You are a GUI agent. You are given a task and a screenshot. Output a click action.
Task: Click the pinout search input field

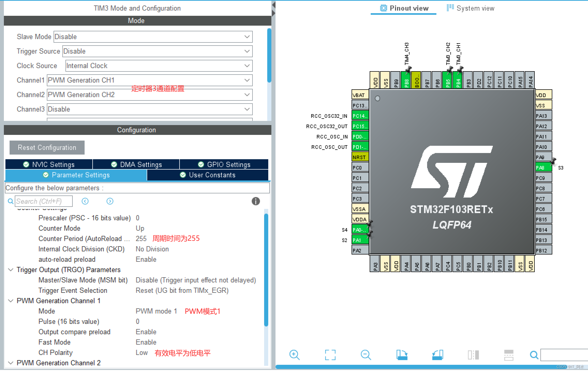pyautogui.click(x=564, y=355)
